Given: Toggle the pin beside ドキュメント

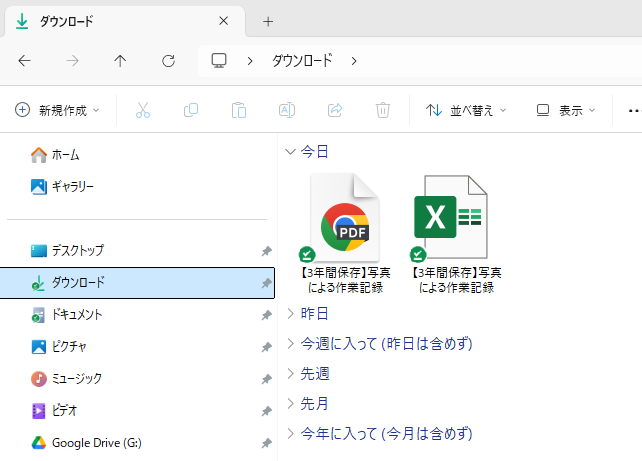Looking at the screenshot, I should (266, 315).
